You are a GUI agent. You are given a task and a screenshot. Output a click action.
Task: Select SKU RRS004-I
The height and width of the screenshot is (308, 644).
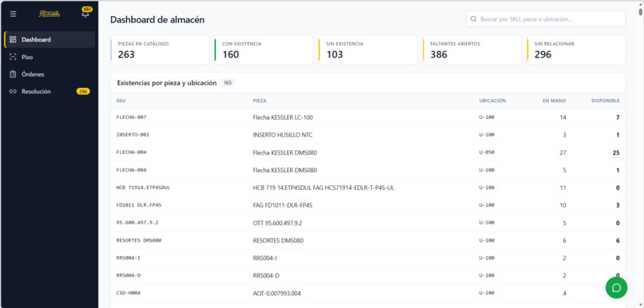click(129, 258)
